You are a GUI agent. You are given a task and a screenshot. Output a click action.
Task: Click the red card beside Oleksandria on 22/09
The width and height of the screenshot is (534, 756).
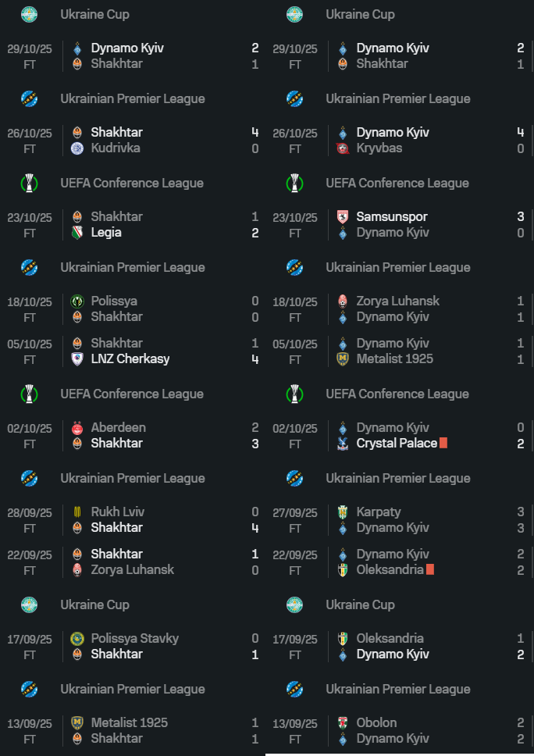pyautogui.click(x=429, y=570)
